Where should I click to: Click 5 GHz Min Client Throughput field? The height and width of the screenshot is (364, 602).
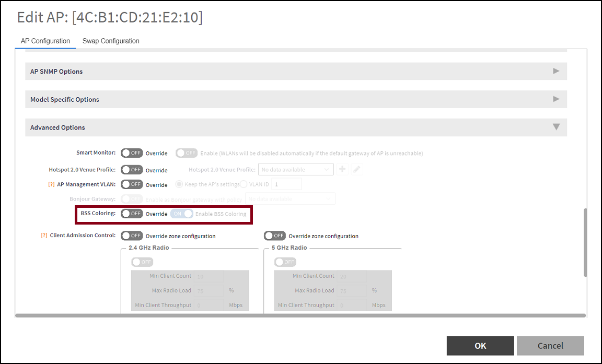pos(352,306)
